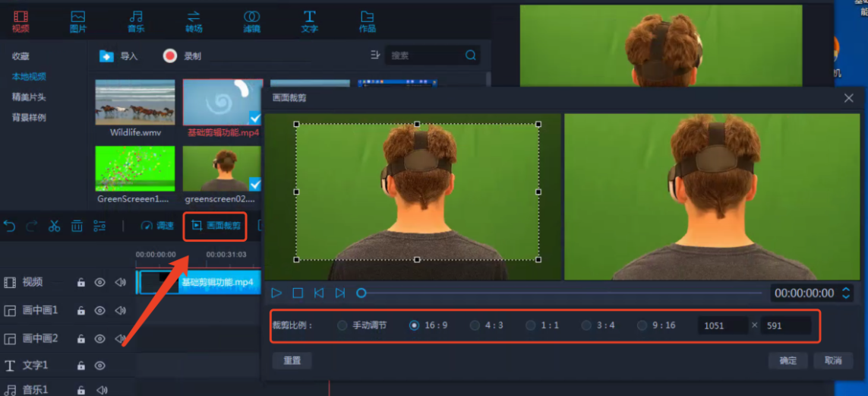Confirm crop with 确定 button
This screenshot has height=396, width=868.
[788, 360]
